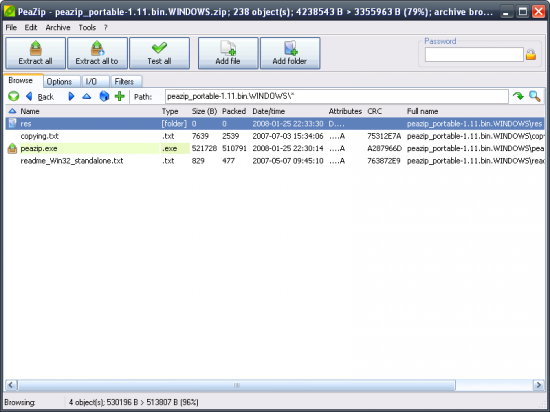Click the CRC value A287966D
The width and height of the screenshot is (550, 412).
(384, 149)
